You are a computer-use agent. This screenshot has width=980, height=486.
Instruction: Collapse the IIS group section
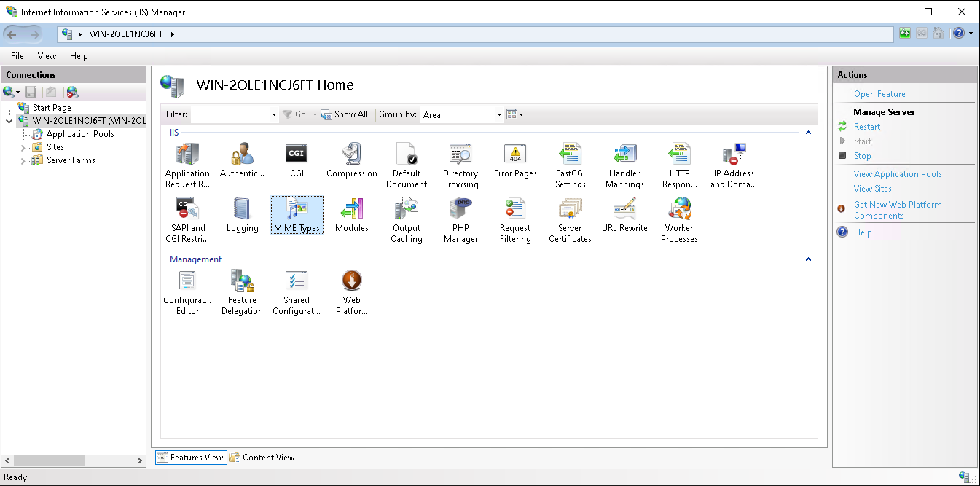point(808,133)
